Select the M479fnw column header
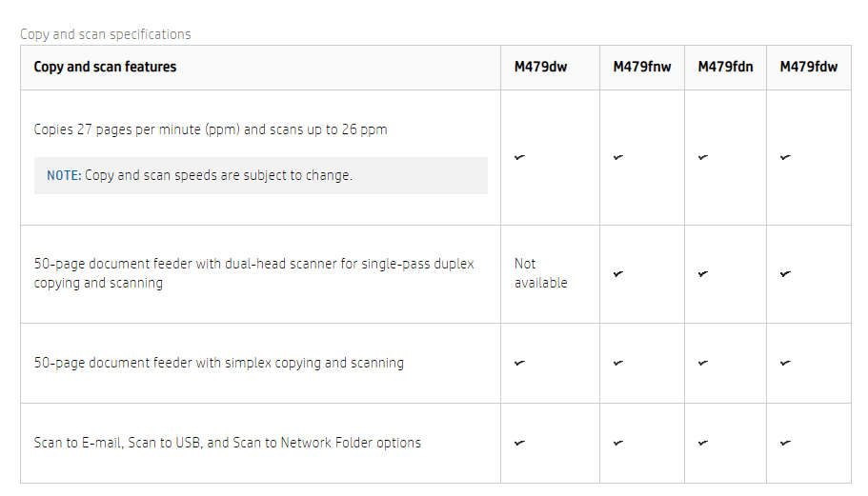 642,67
